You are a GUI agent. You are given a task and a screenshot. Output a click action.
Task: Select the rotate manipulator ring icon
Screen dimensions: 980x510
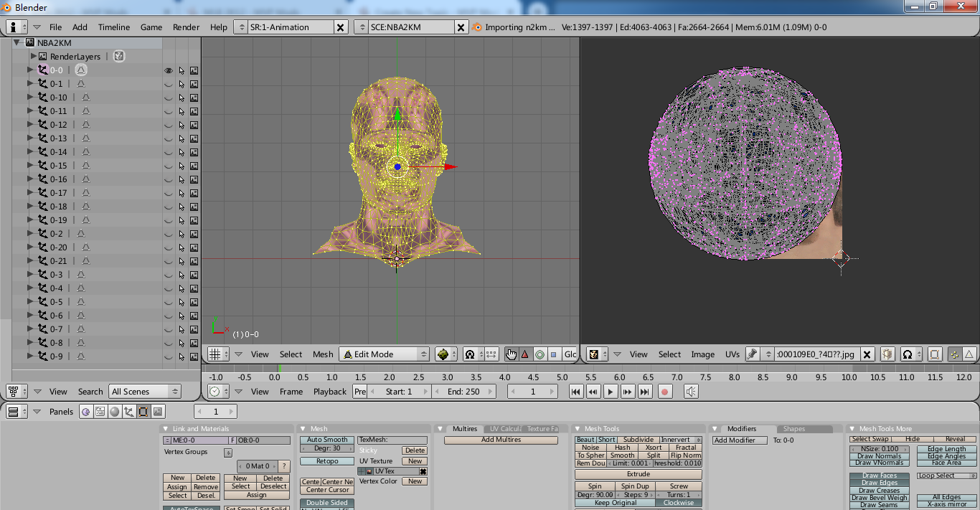pos(539,354)
